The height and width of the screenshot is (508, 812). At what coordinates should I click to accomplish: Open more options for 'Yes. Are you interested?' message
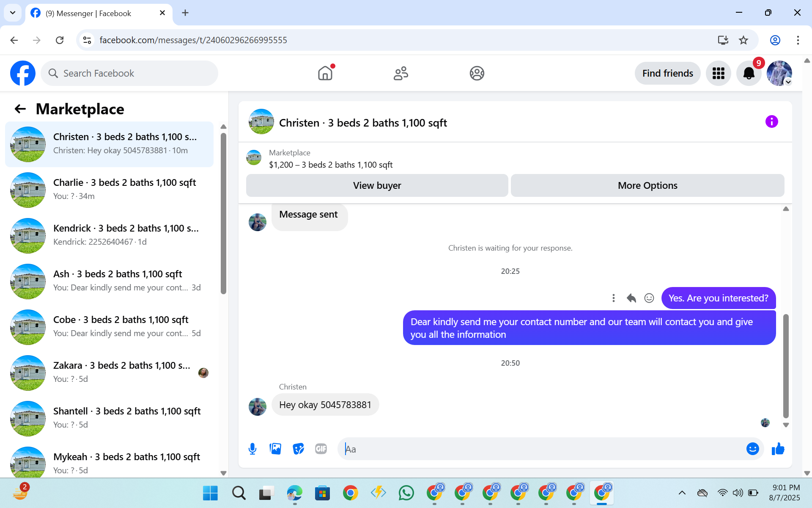point(614,298)
